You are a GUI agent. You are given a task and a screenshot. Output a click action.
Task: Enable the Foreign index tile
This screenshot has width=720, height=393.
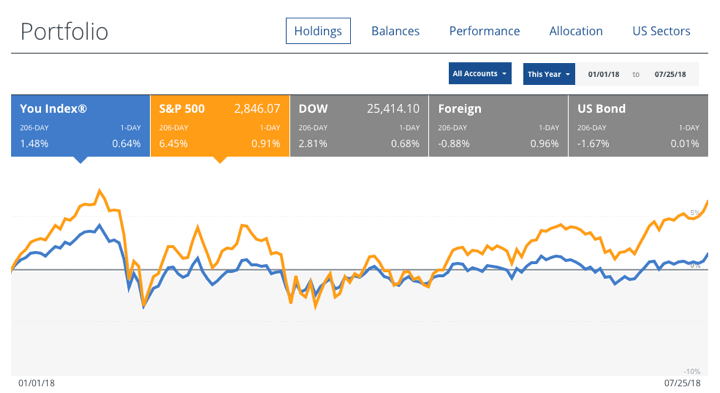click(x=498, y=126)
